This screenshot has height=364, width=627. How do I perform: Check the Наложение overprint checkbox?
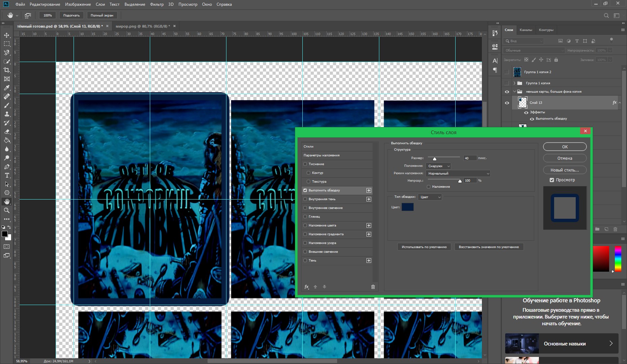tap(429, 187)
